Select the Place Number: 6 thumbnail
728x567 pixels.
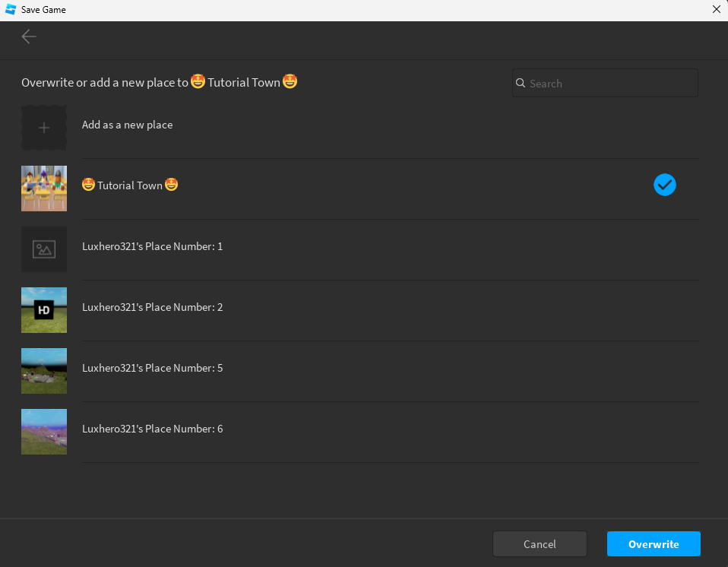(44, 432)
